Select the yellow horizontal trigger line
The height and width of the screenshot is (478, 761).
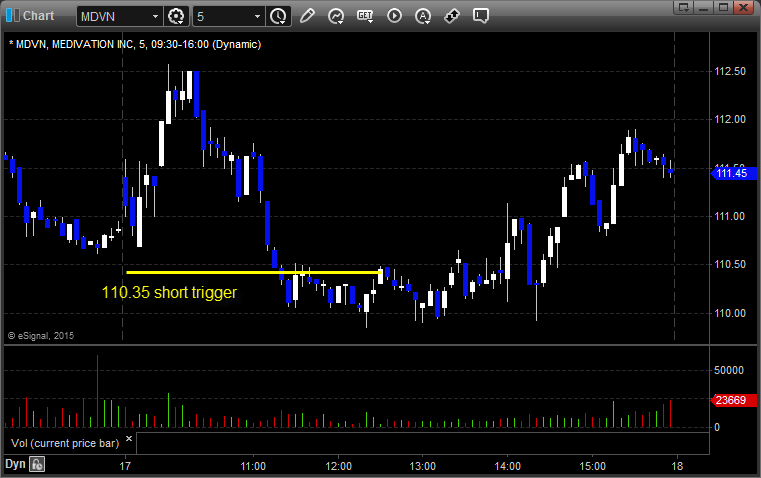coord(253,272)
